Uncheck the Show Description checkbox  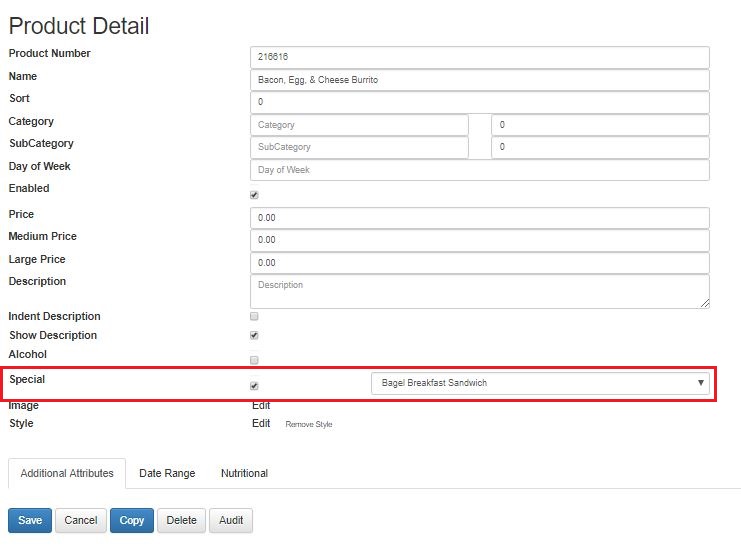pyautogui.click(x=254, y=335)
